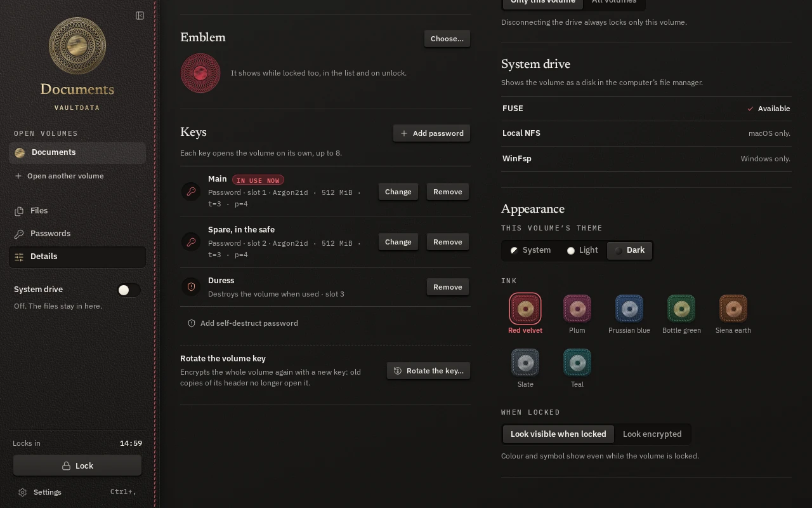Image resolution: width=812 pixels, height=508 pixels.
Task: Change the Main password
Action: click(x=398, y=192)
